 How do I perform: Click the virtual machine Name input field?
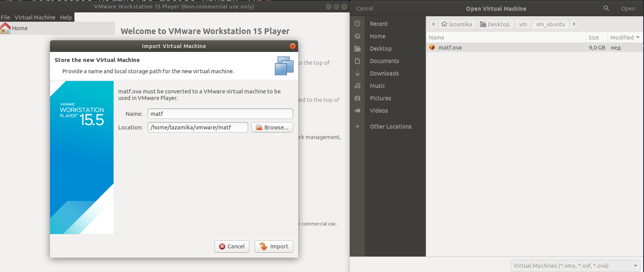coord(220,114)
